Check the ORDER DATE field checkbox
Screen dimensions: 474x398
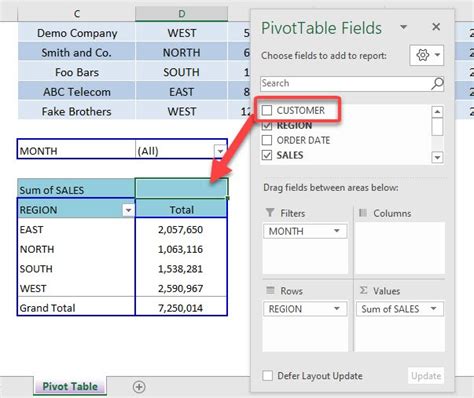click(x=267, y=140)
